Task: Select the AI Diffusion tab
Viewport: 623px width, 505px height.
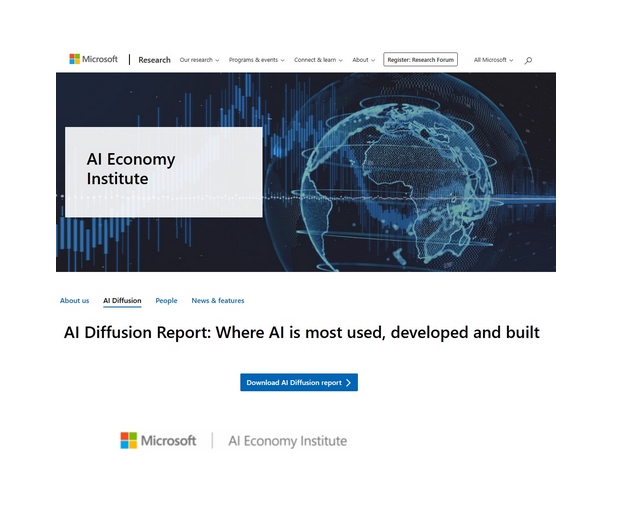Action: [122, 300]
